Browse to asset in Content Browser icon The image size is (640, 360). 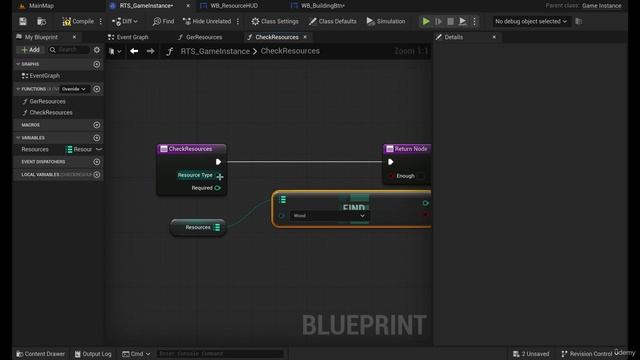pyautogui.click(x=41, y=21)
